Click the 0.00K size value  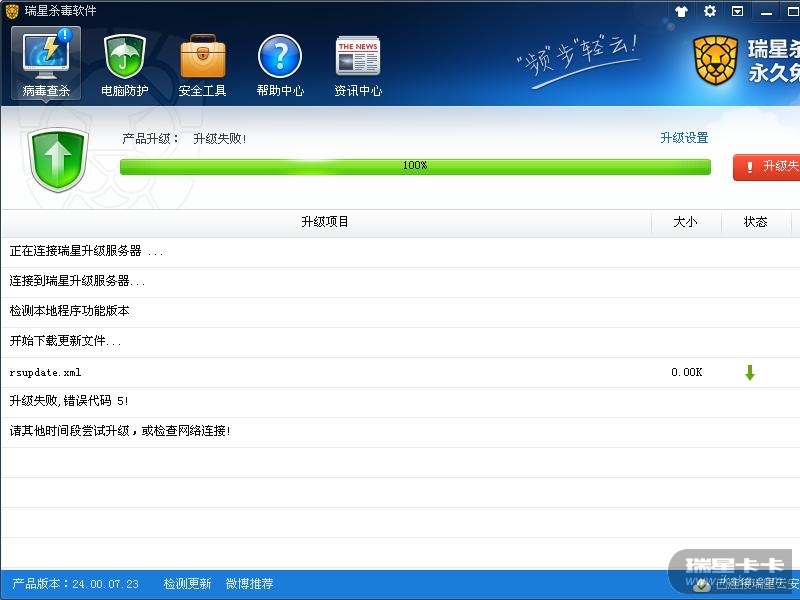click(x=686, y=372)
